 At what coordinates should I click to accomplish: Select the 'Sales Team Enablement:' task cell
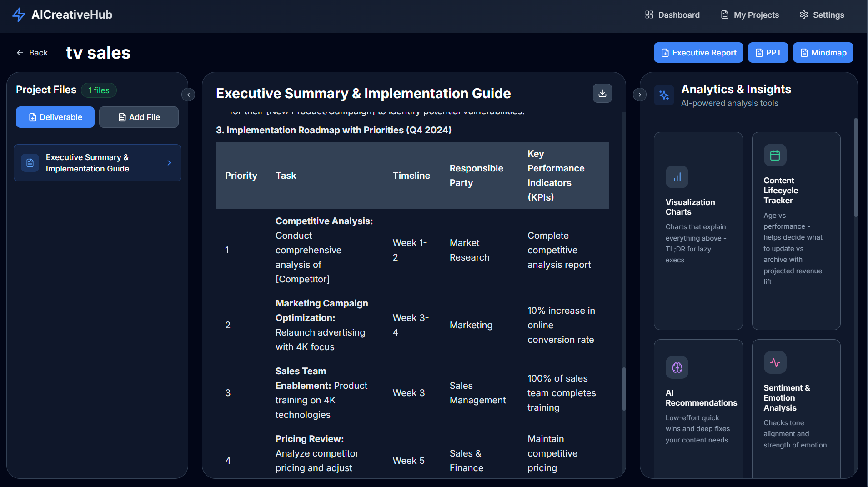point(325,393)
